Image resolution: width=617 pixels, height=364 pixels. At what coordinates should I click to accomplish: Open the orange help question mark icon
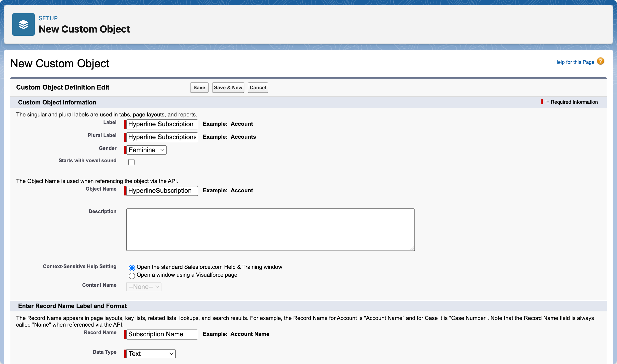(600, 61)
